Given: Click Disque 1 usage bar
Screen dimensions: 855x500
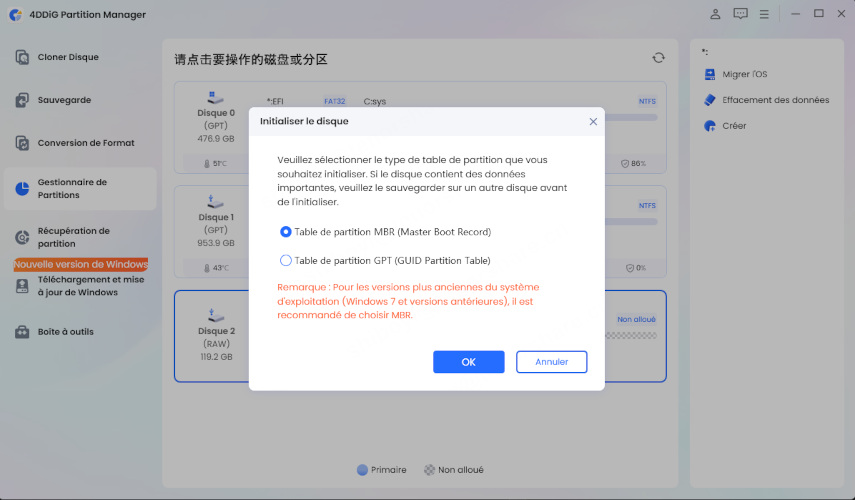Looking at the screenshot, I should [x=631, y=222].
